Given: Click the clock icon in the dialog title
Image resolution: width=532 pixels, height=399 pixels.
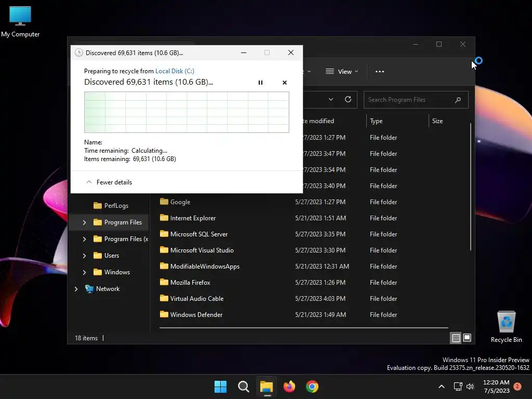Looking at the screenshot, I should 79,52.
